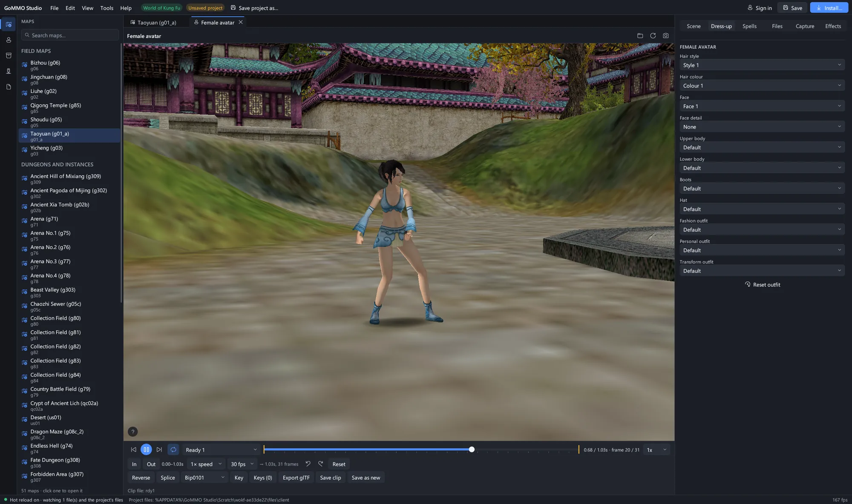Image resolution: width=852 pixels, height=504 pixels.
Task: Click the Export glTF button
Action: [296, 478]
